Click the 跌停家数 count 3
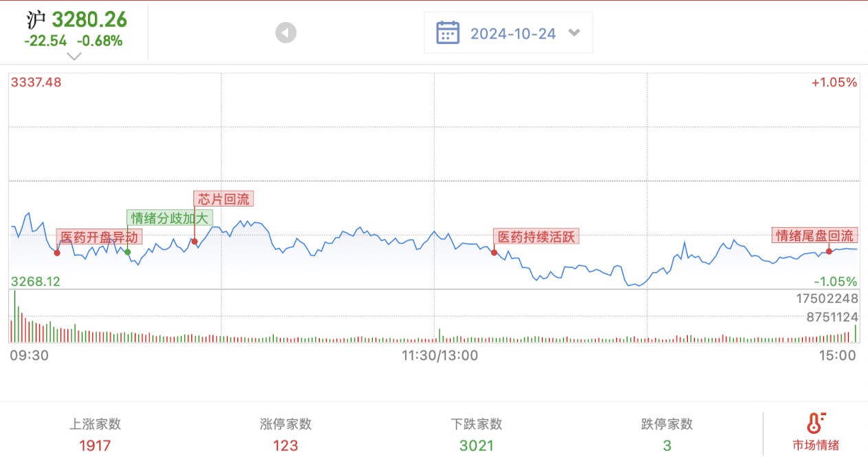868x464 pixels. 666,445
